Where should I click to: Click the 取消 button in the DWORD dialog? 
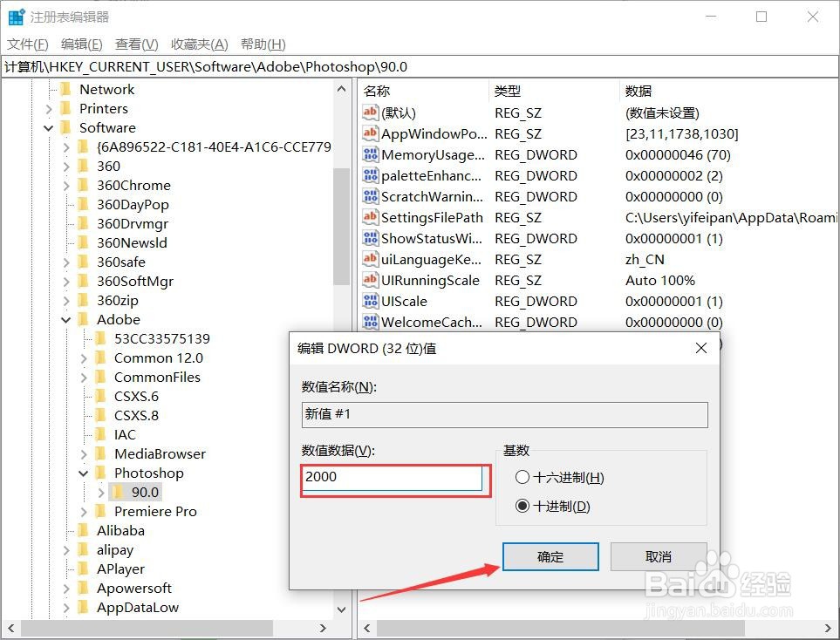(659, 556)
